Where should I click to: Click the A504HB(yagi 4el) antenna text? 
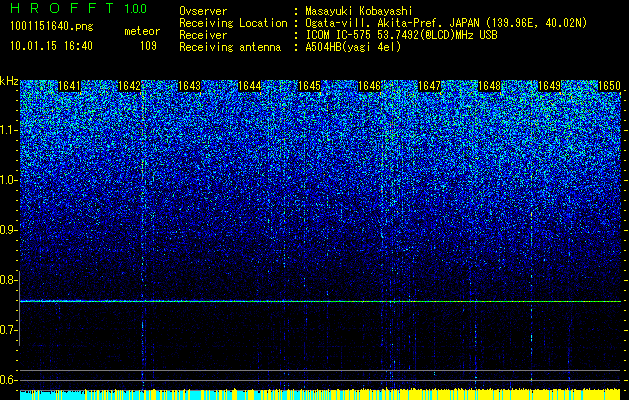pos(353,47)
